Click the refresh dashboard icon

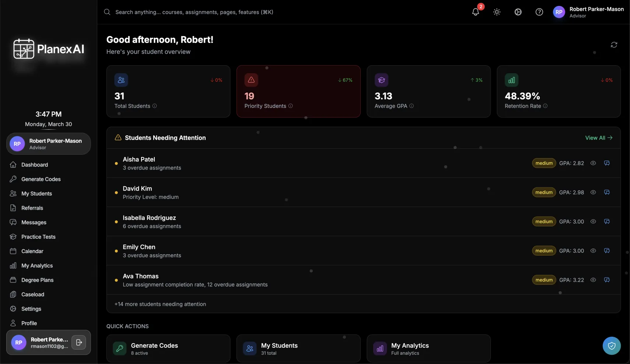614,45
